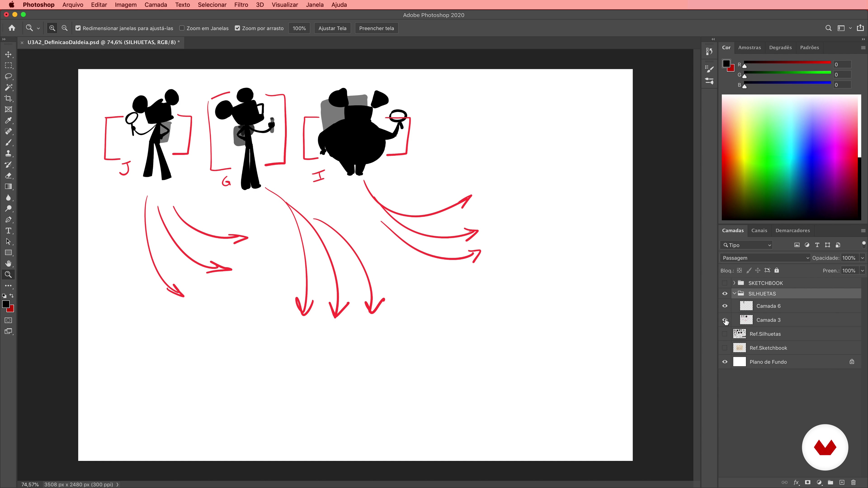Click the R value input field

[842, 65]
